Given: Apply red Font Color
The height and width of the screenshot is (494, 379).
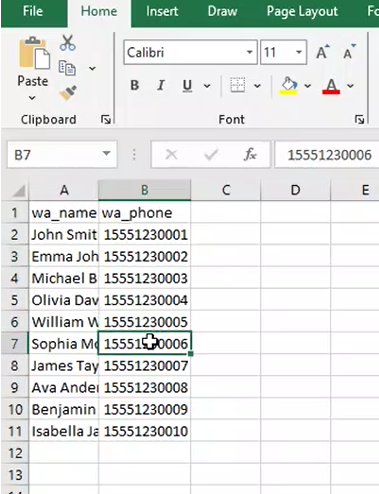Looking at the screenshot, I should (x=331, y=86).
